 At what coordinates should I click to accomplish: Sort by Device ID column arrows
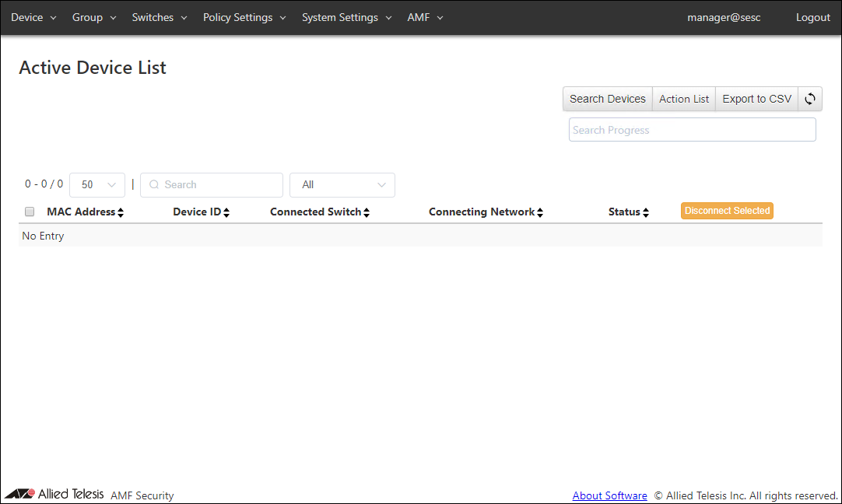226,212
